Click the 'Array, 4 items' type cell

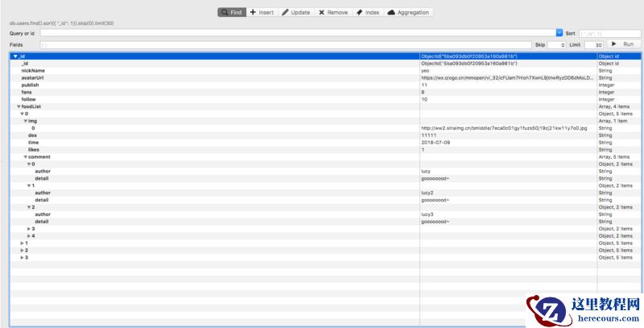[x=614, y=106]
